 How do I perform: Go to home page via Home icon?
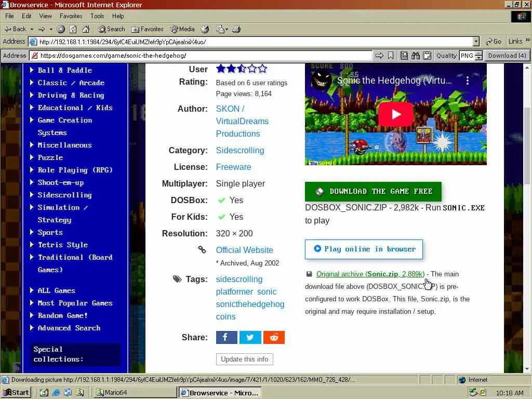pos(86,29)
